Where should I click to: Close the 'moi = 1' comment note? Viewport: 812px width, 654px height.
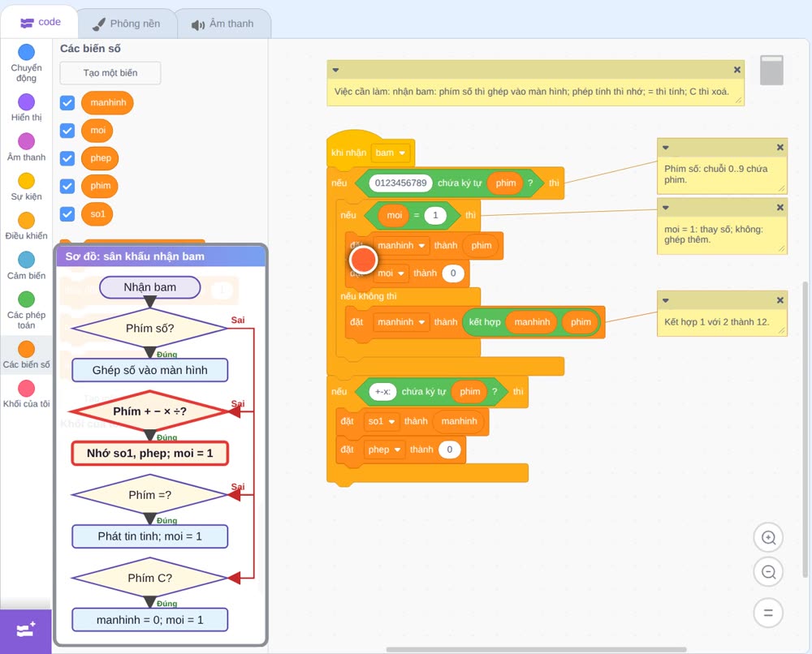click(780, 208)
